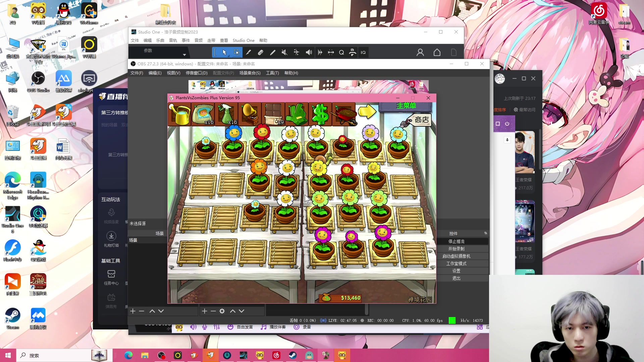
Task: Select the Arrow tool in Studio One
Action: [224, 52]
